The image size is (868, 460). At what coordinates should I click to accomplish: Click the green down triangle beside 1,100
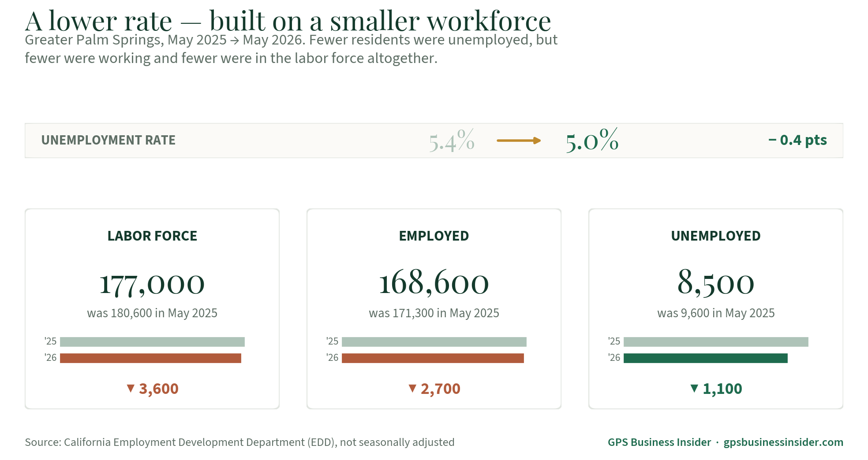pos(694,388)
